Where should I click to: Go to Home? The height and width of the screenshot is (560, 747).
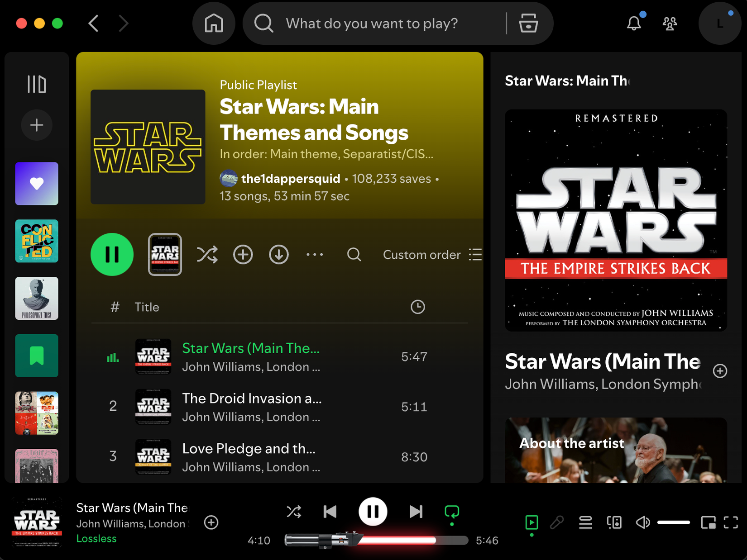point(214,23)
